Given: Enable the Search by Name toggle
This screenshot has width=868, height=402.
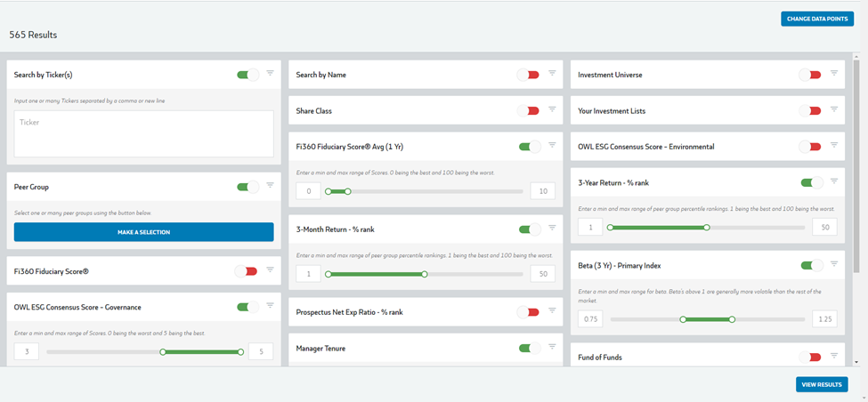Looking at the screenshot, I should 528,75.
